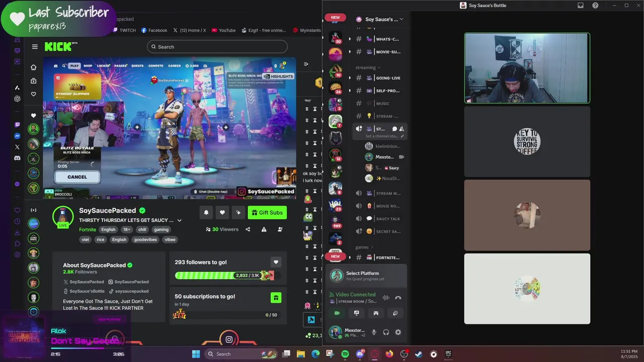Deafen with headphones icon in Discord
644x362 pixels.
386,332
